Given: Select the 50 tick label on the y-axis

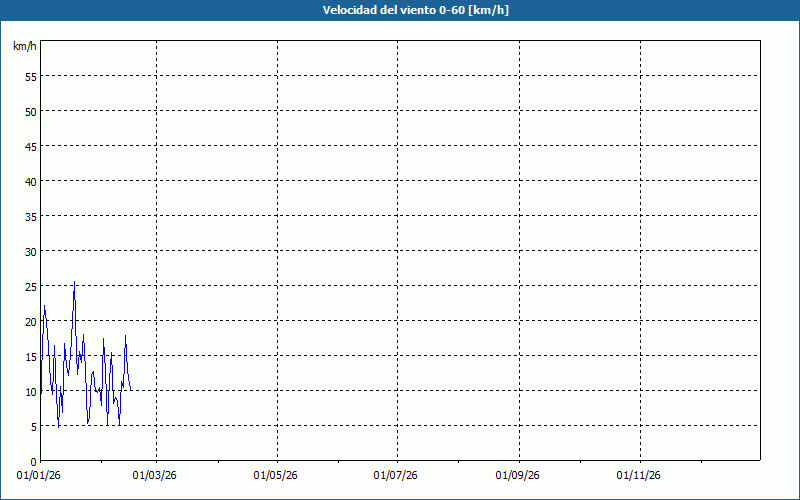Looking at the screenshot, I should click(x=30, y=111).
